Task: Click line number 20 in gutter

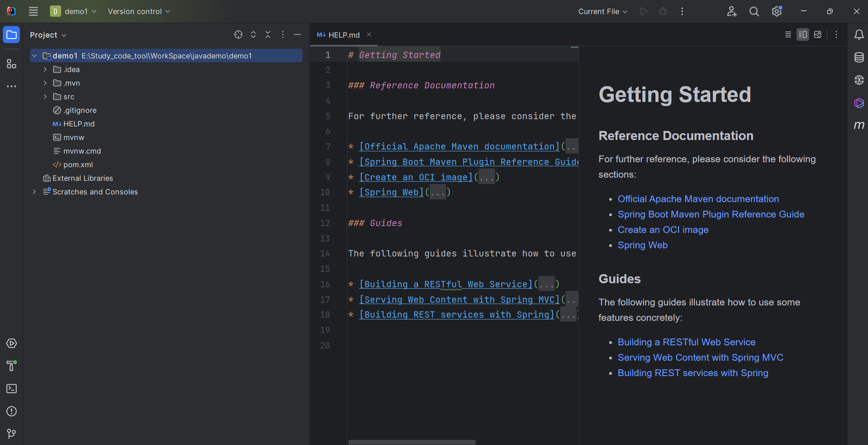Action: [x=325, y=345]
